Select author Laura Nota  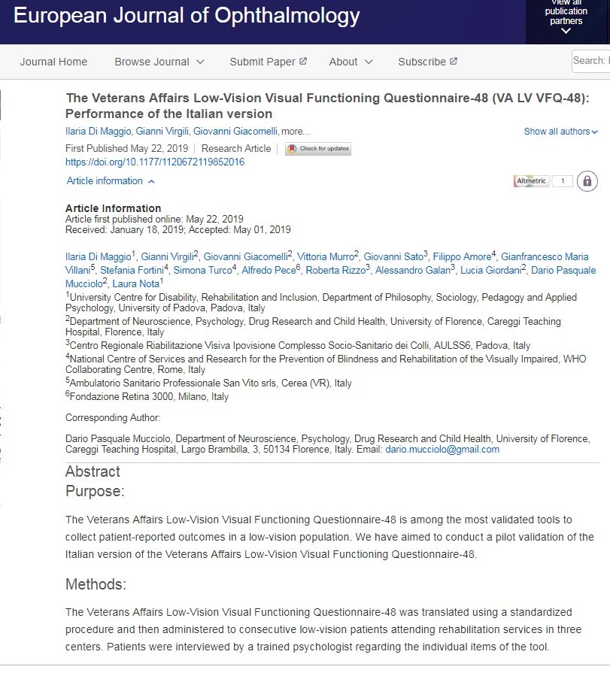[x=135, y=283]
